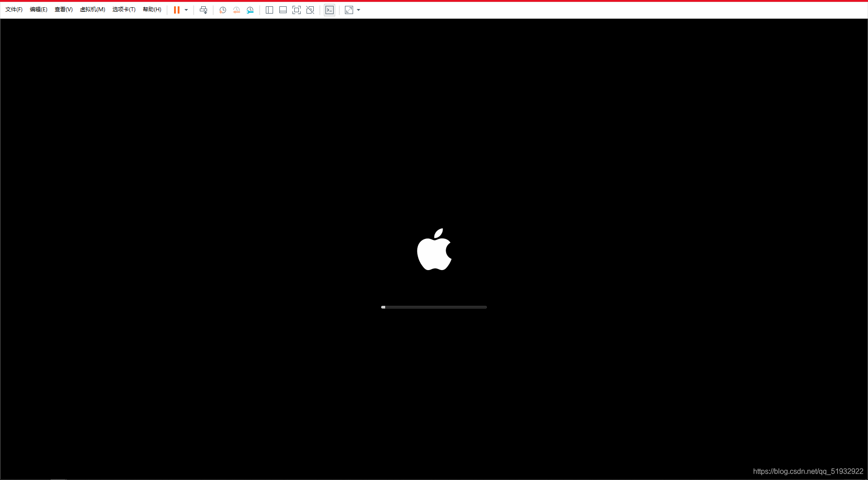The image size is (868, 480).
Task: Open the 编辑(E) menu
Action: click(38, 10)
